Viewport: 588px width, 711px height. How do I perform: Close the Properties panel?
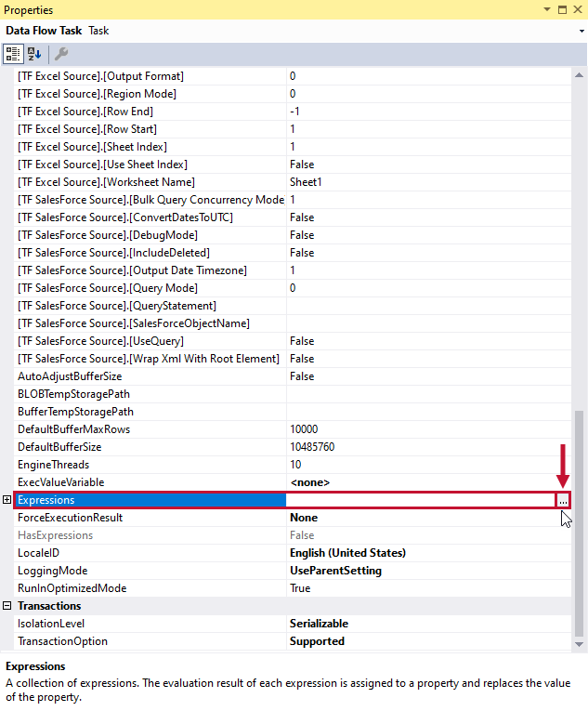(x=578, y=9)
